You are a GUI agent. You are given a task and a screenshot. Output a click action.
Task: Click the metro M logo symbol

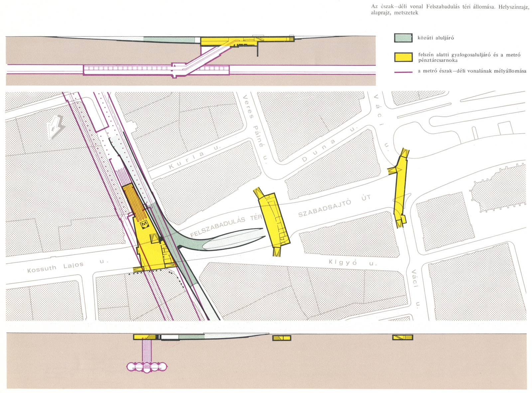tap(144, 225)
